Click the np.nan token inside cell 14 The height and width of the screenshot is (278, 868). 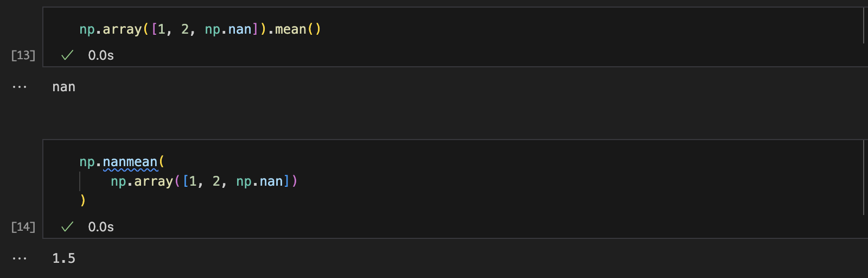click(x=260, y=181)
